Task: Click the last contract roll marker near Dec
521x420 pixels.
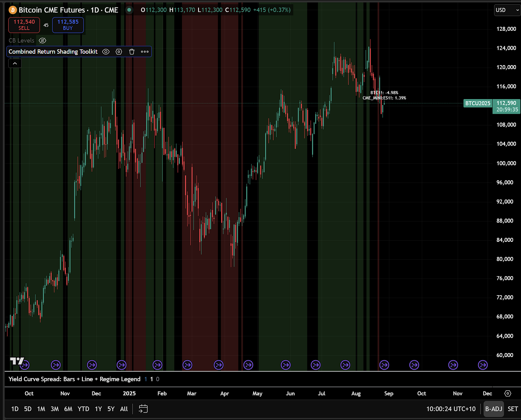Action: point(483,365)
